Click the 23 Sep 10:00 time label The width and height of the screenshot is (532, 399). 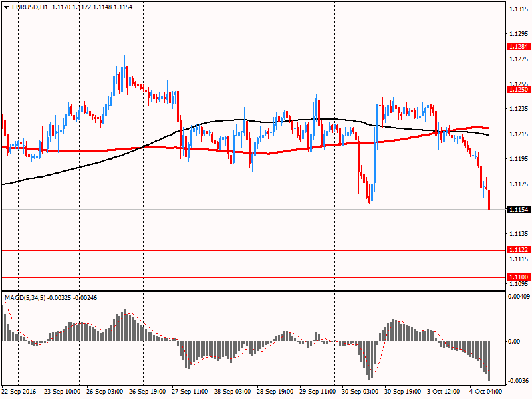pyautogui.click(x=62, y=392)
